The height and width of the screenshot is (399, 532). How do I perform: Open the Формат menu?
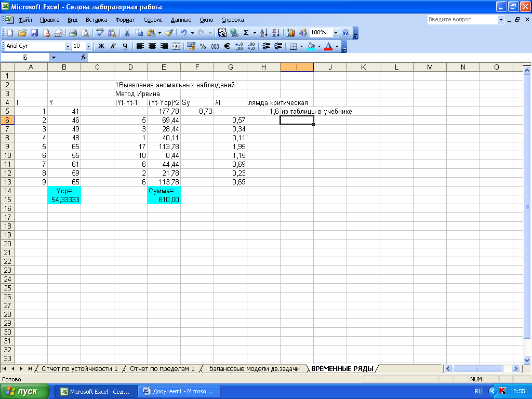click(x=125, y=20)
